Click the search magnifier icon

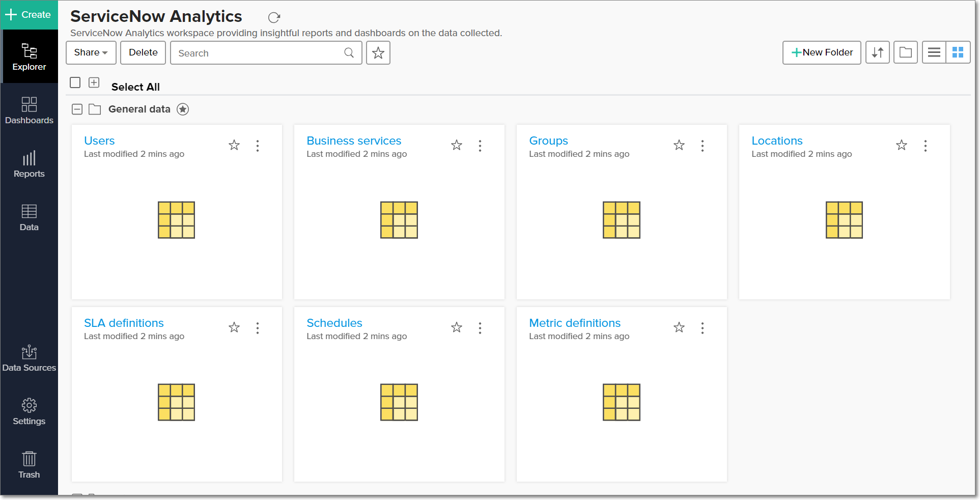point(349,52)
